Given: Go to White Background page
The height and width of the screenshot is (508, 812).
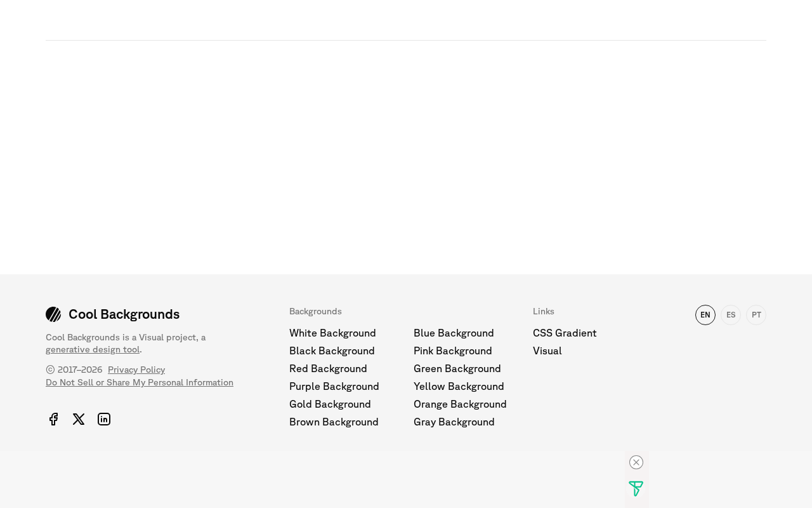Looking at the screenshot, I should (332, 333).
